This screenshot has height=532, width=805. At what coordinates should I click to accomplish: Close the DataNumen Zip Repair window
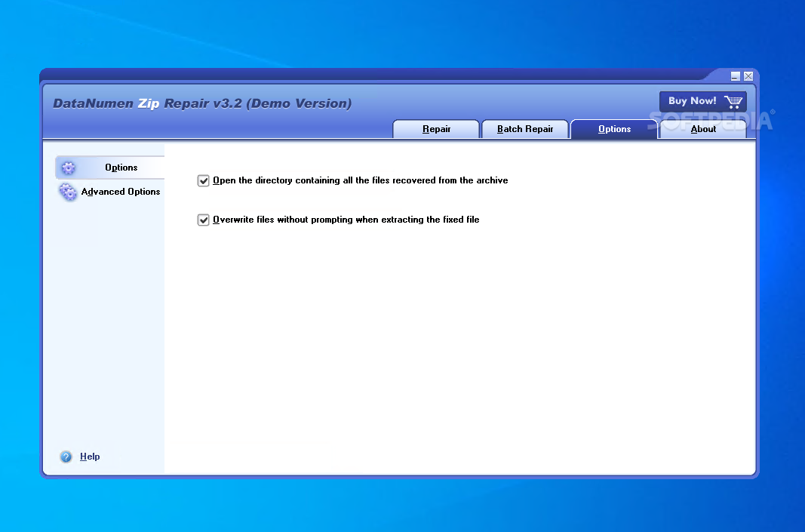[x=748, y=76]
